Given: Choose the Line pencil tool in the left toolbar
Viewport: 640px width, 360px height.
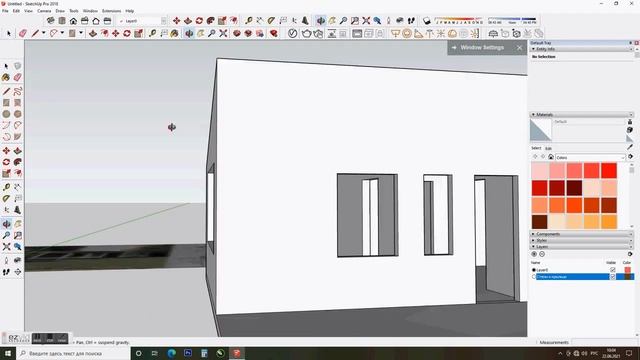Looking at the screenshot, I should [6, 91].
